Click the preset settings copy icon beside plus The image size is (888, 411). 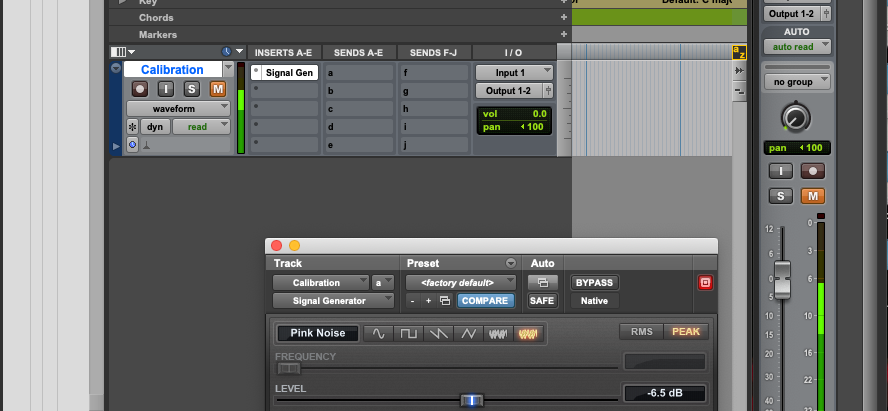(445, 301)
